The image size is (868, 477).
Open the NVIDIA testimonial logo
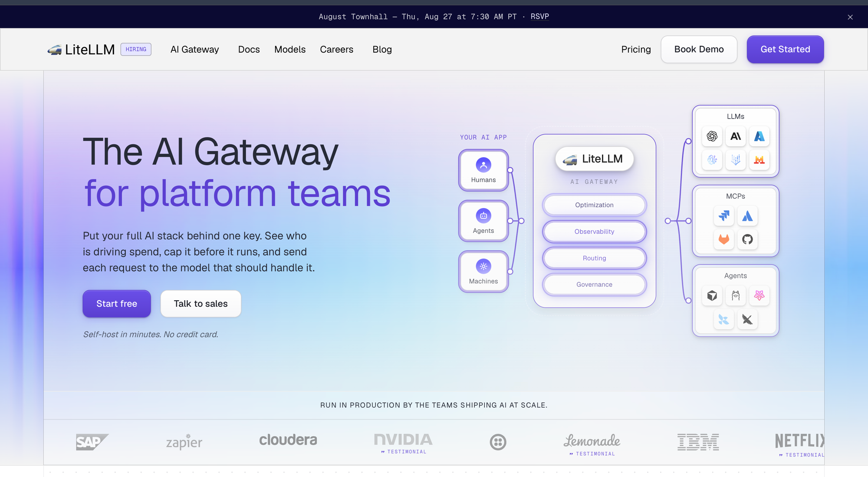point(403,443)
